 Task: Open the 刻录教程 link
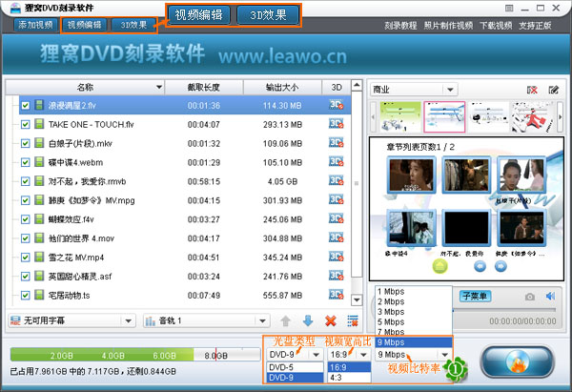coord(400,26)
